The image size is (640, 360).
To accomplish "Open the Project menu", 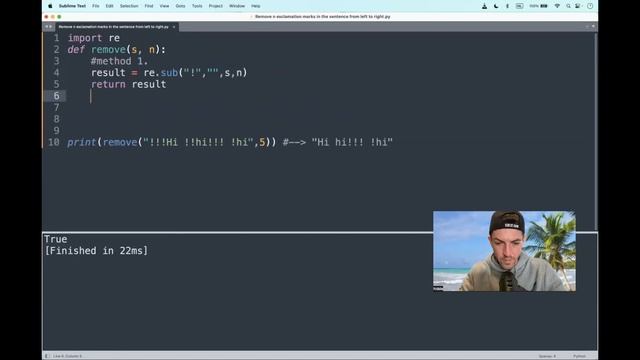I will pyautogui.click(x=216, y=6).
